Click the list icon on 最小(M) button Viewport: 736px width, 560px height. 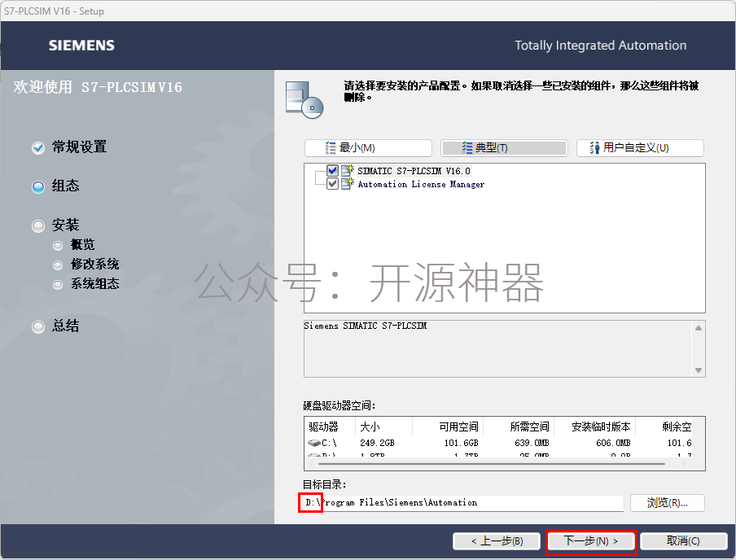click(331, 148)
